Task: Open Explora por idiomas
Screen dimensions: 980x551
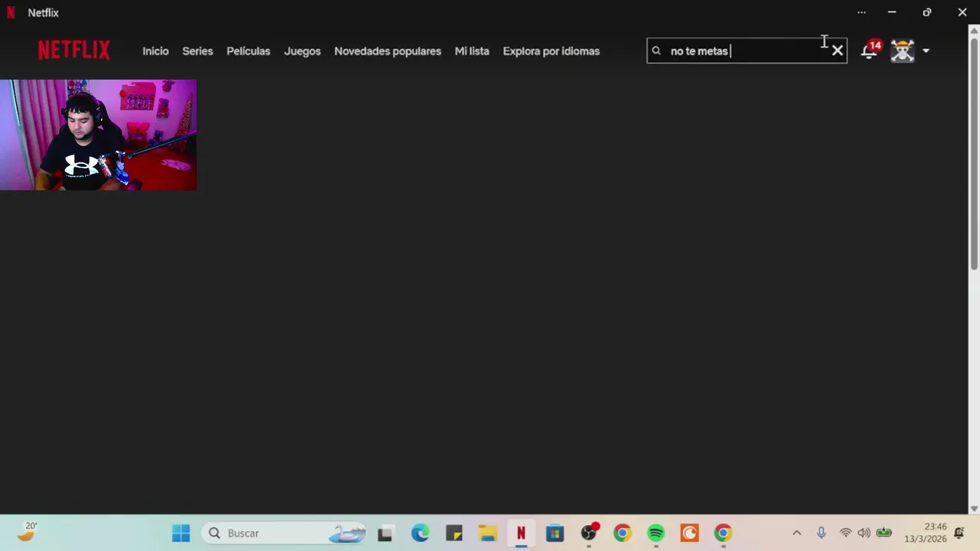Action: click(x=551, y=51)
